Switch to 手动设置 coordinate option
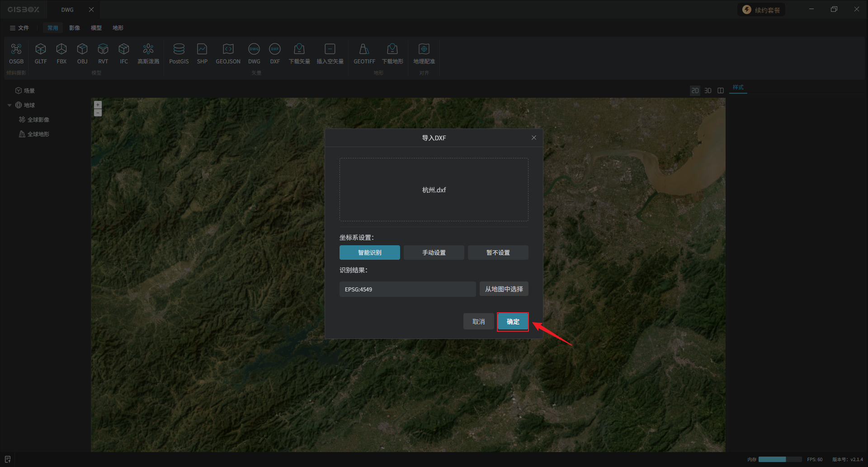The image size is (868, 467). (434, 253)
